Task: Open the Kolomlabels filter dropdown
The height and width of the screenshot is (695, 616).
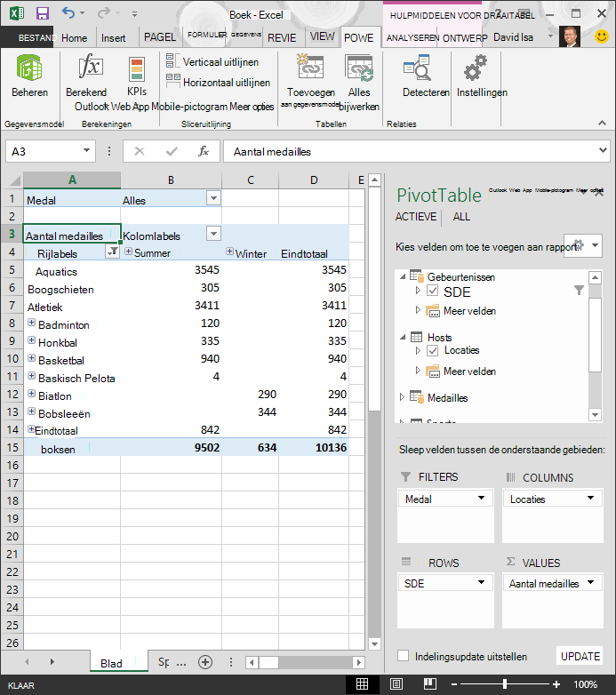Action: click(x=213, y=233)
